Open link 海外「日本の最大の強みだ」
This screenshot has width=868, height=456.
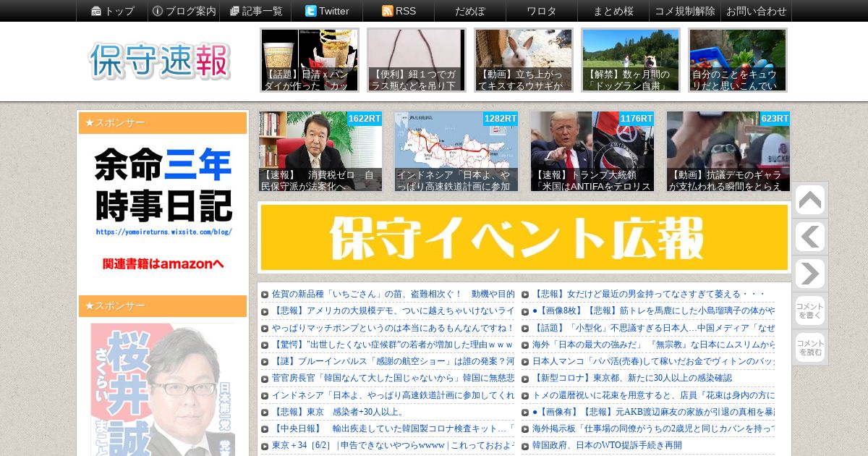[653, 345]
